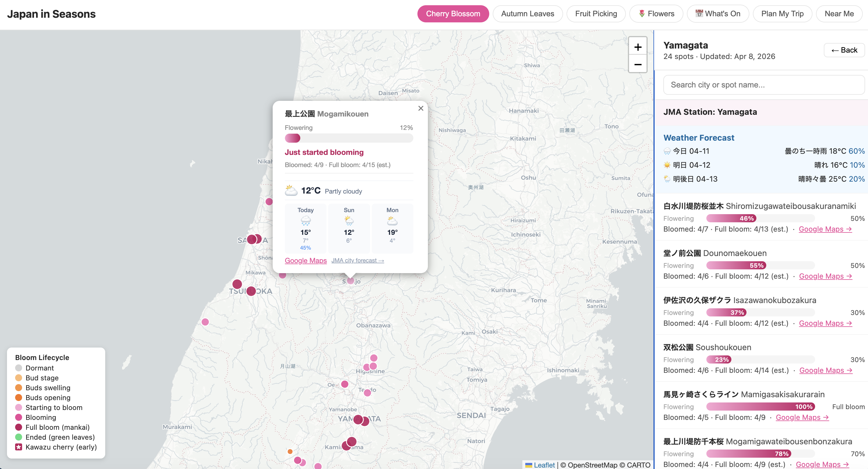Viewport: 868px width, 469px height.
Task: Open the Flowers tab
Action: coord(656,14)
